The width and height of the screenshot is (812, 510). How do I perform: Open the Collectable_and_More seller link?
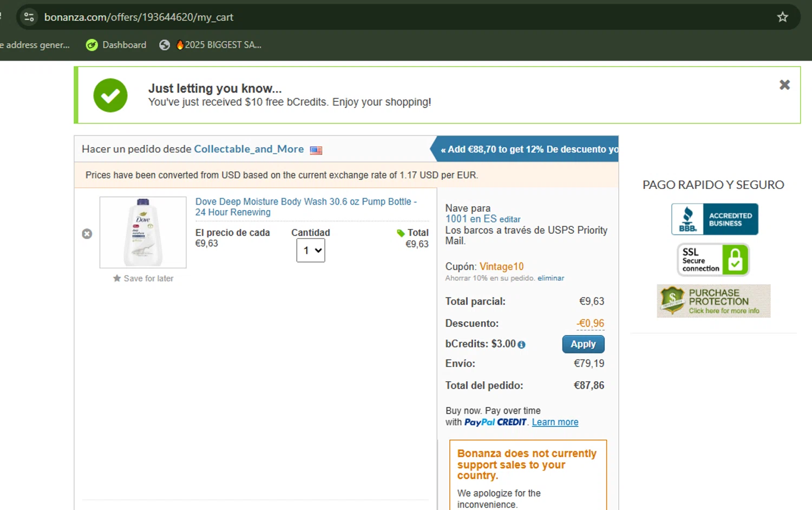click(x=248, y=149)
